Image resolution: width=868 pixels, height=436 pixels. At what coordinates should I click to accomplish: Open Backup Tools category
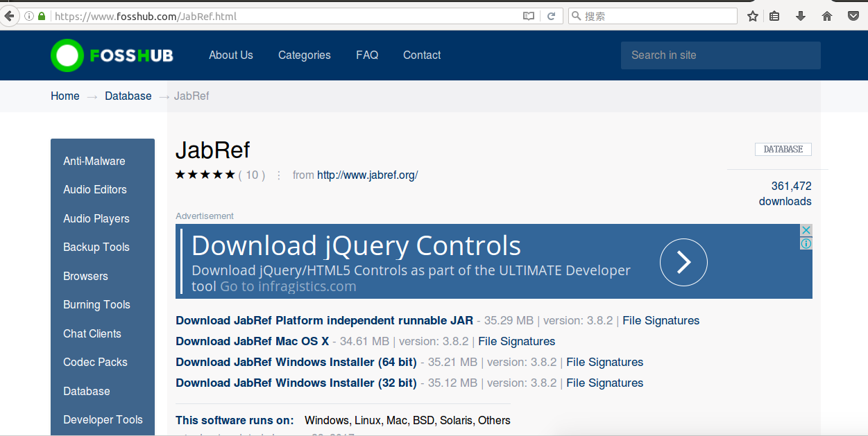[x=96, y=247]
